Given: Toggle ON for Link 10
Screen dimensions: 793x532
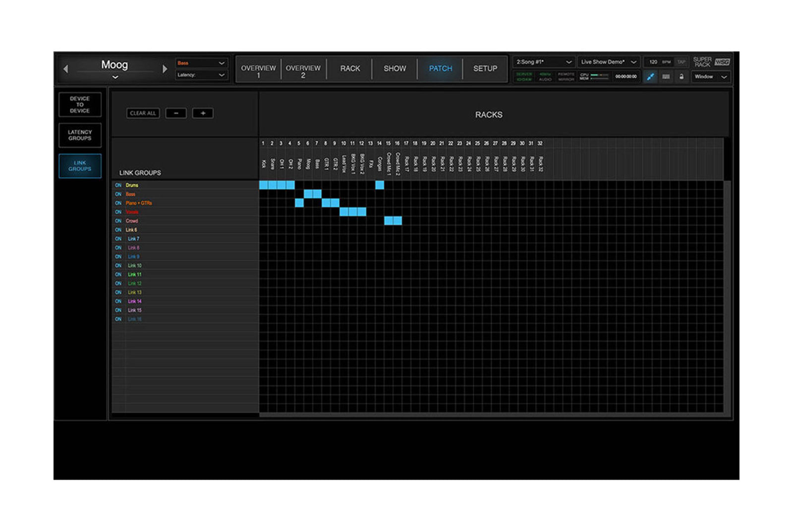Looking at the screenshot, I should pos(118,266).
